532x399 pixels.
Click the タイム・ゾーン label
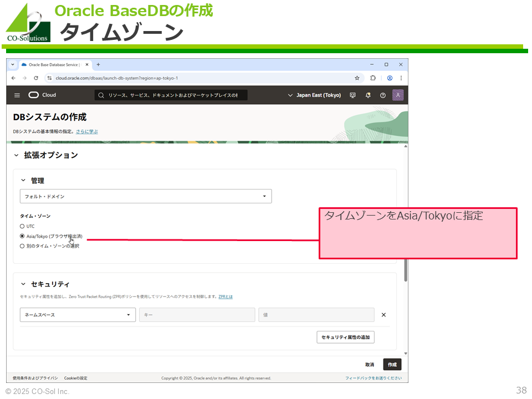[x=35, y=216]
